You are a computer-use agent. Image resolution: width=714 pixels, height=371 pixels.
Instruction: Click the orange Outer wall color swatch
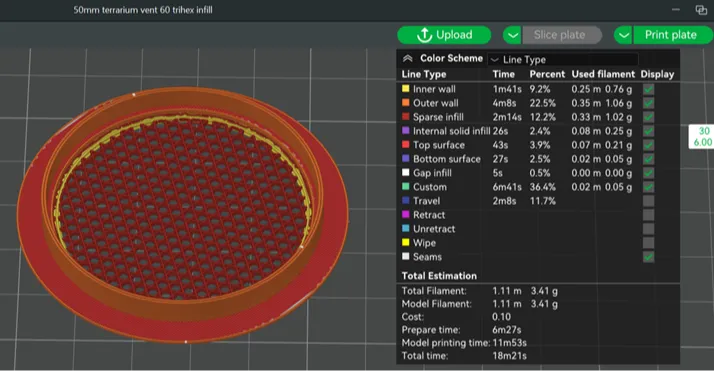[x=405, y=103]
